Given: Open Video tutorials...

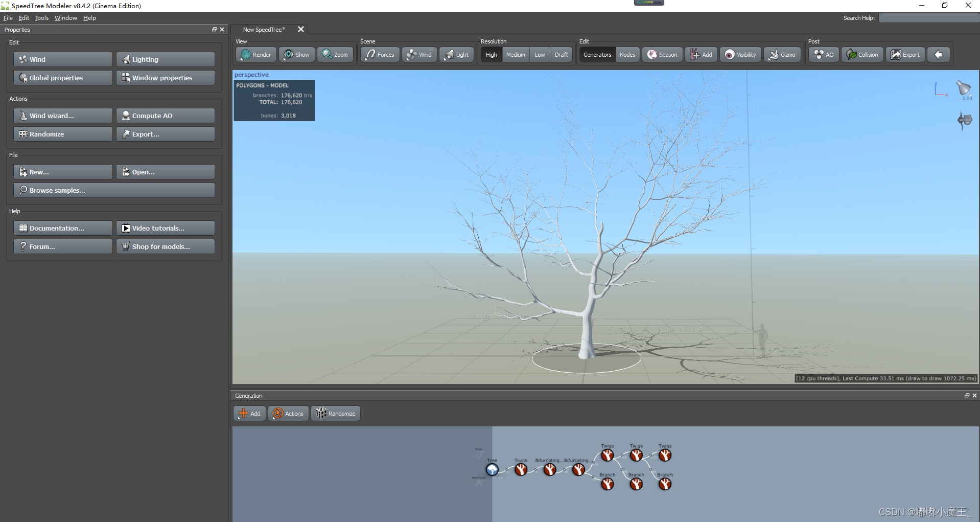Looking at the screenshot, I should click(166, 228).
